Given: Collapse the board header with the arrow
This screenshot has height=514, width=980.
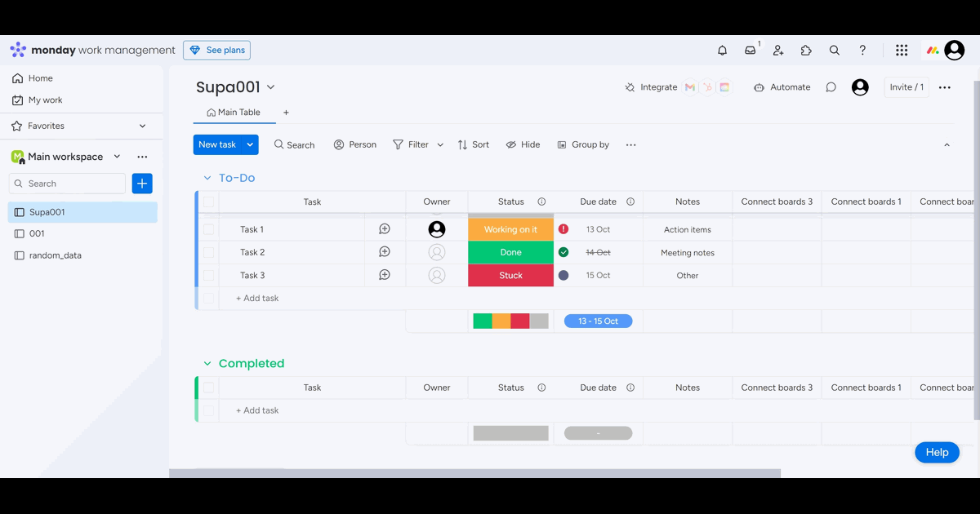Looking at the screenshot, I should [947, 144].
